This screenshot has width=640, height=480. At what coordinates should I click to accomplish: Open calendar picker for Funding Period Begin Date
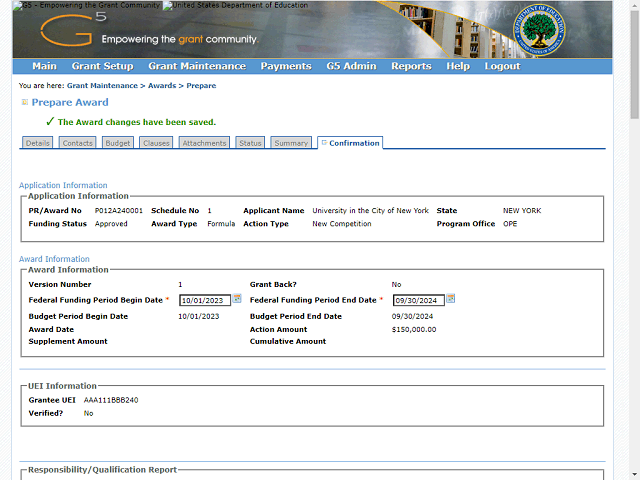point(237,299)
